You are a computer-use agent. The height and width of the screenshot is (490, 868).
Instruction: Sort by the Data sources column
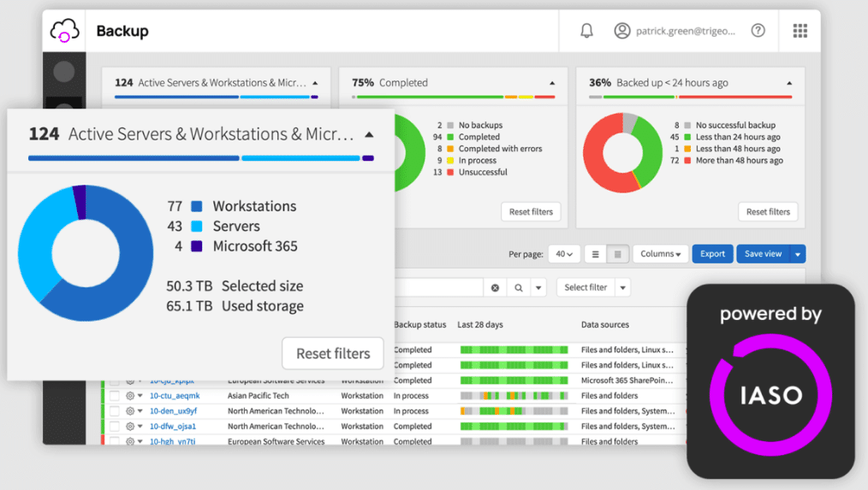pyautogui.click(x=605, y=325)
